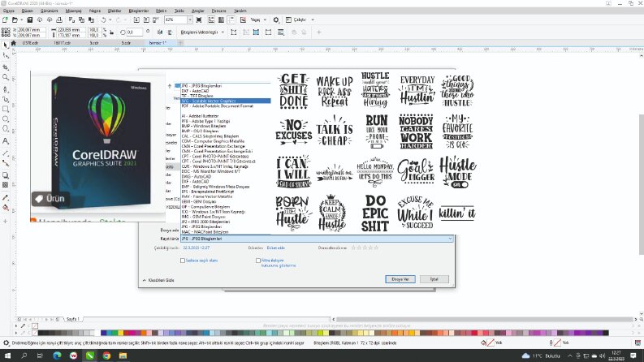
Task: Select the Color Eyedropper tool
Action: 6,197
